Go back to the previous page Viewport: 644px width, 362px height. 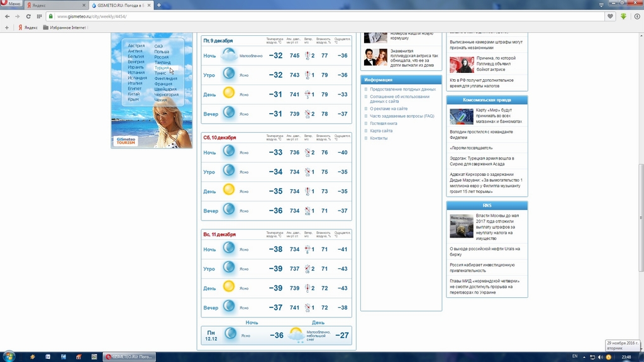6,16
